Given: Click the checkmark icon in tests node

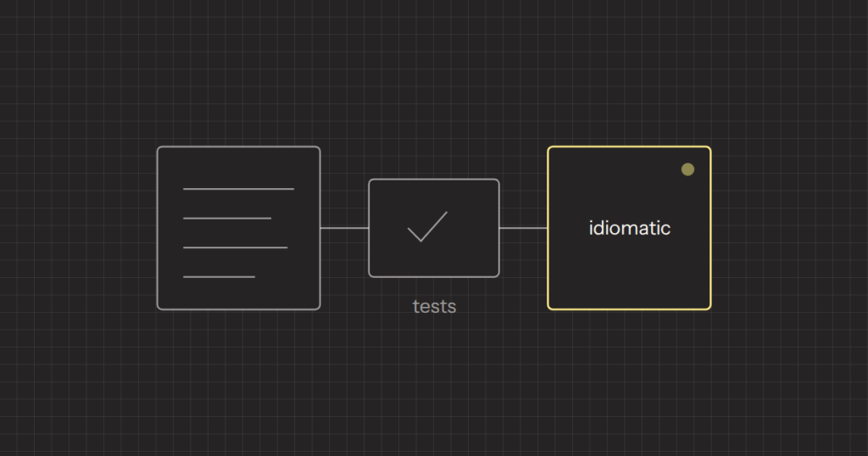Looking at the screenshot, I should (x=427, y=226).
